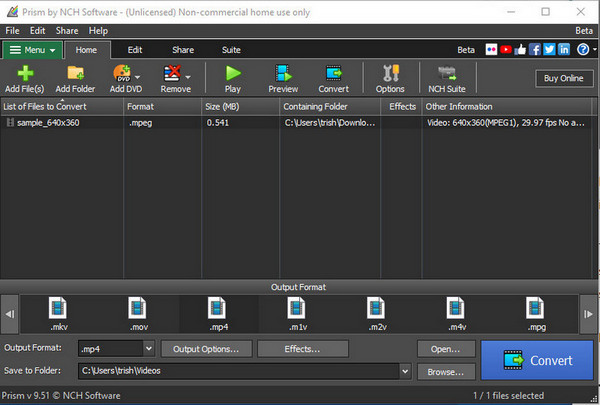The height and width of the screenshot is (405, 600).
Task: Click the Effects... button
Action: (303, 349)
